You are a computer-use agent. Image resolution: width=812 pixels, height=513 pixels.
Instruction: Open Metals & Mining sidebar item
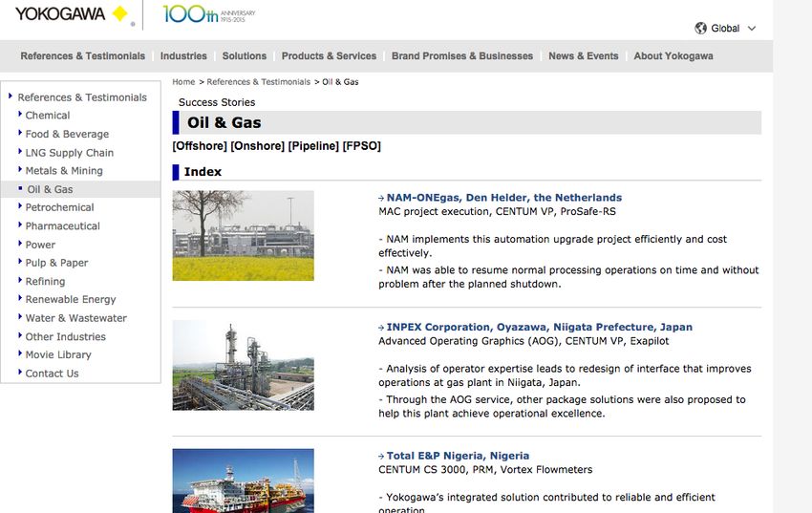[x=64, y=171]
